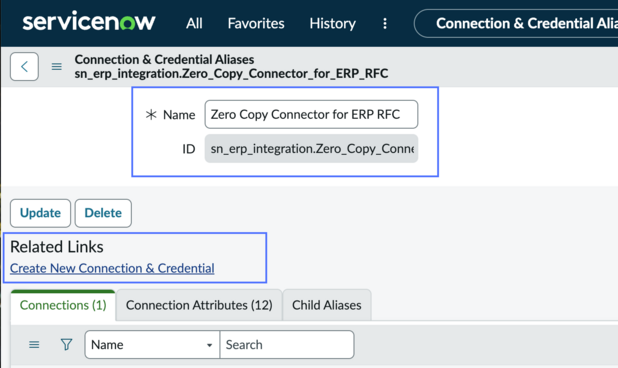This screenshot has height=368, width=618.
Task: Click the record title sn_erp_integration.Zero_Copy_Connector_for_ERP_RFC
Action: (231, 74)
